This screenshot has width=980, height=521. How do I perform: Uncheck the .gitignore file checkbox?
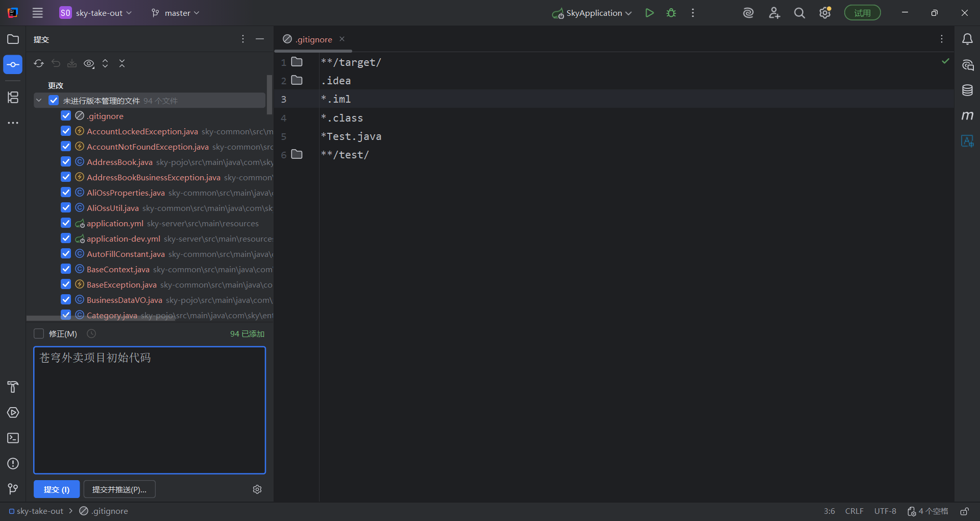66,116
